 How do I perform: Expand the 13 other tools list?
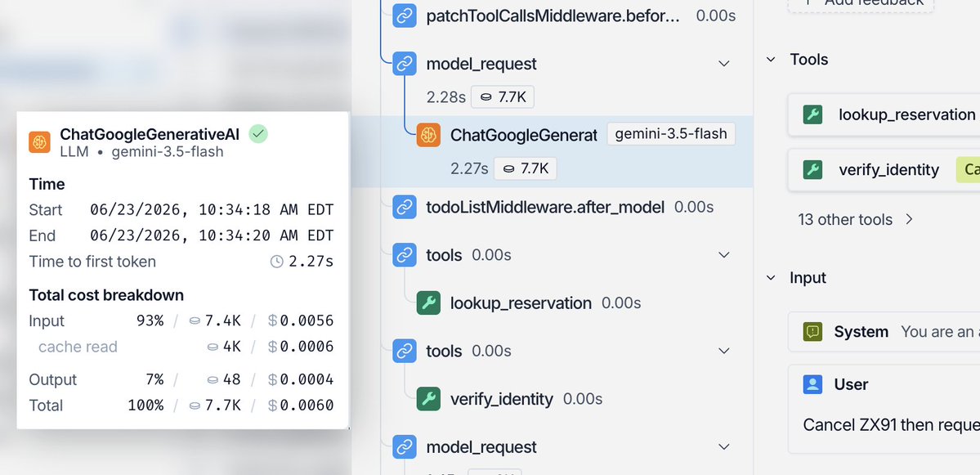pos(855,219)
